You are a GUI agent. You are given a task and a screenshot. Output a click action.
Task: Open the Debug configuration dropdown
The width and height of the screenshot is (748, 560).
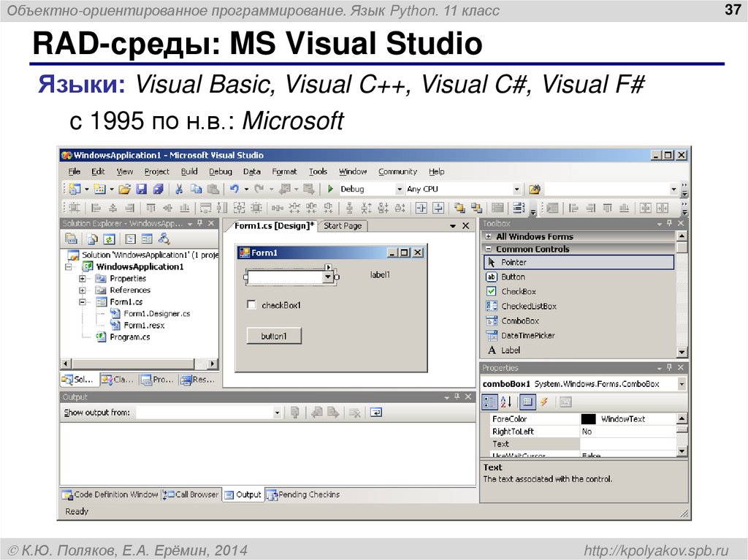click(399, 189)
